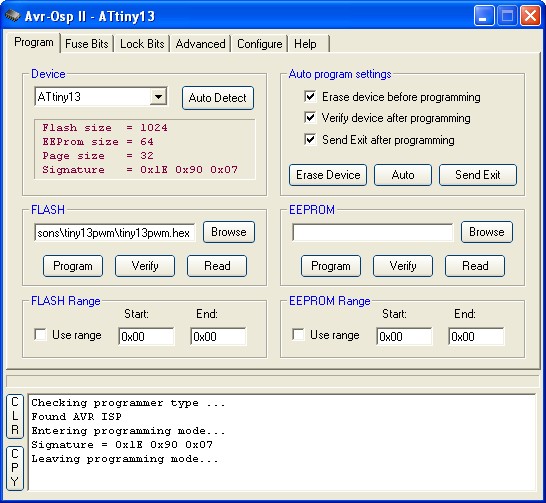546x503 pixels.
Task: Go to the Advanced tab
Action: (x=200, y=44)
